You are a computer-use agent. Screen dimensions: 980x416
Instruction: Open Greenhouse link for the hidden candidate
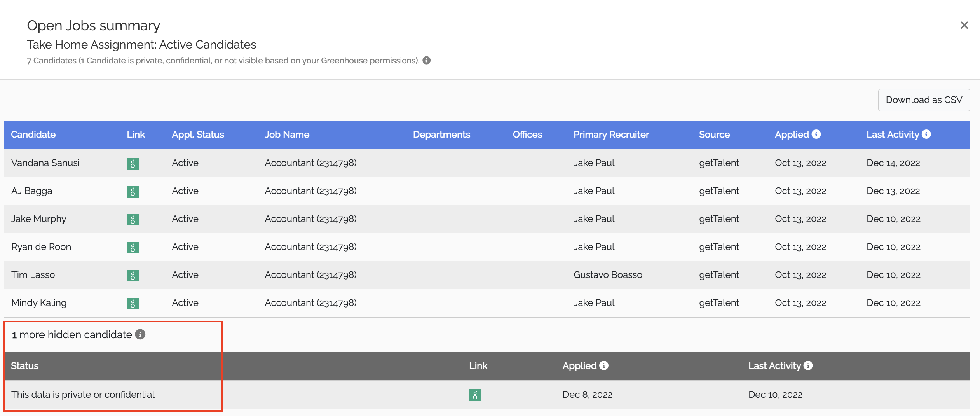(x=475, y=395)
